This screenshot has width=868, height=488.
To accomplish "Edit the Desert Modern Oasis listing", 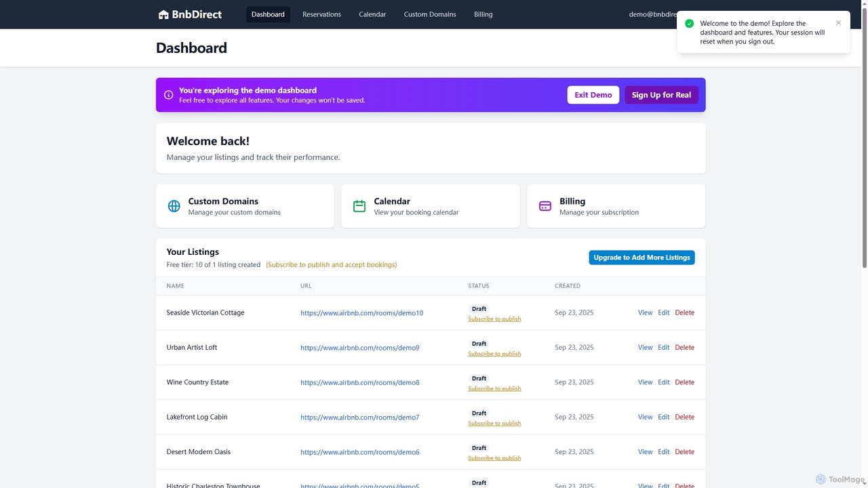I will click(663, 451).
